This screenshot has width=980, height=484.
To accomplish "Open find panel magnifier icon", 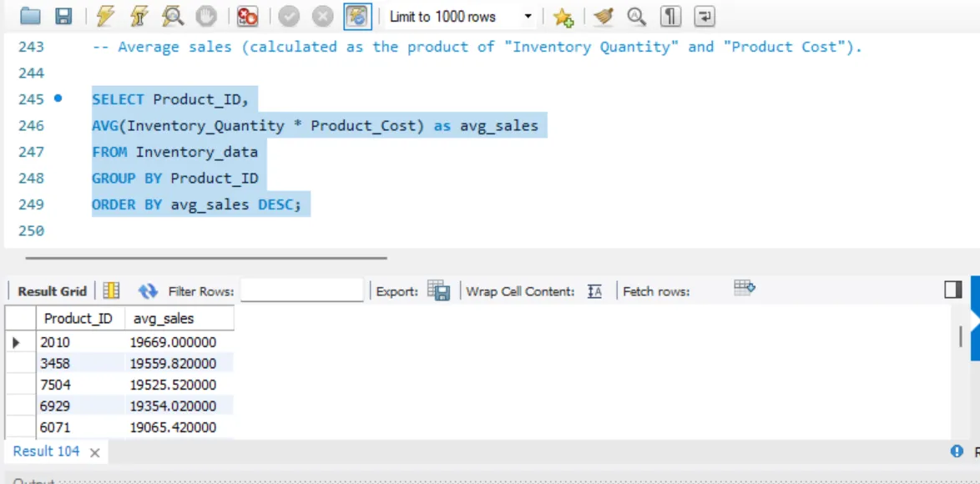I will [636, 16].
